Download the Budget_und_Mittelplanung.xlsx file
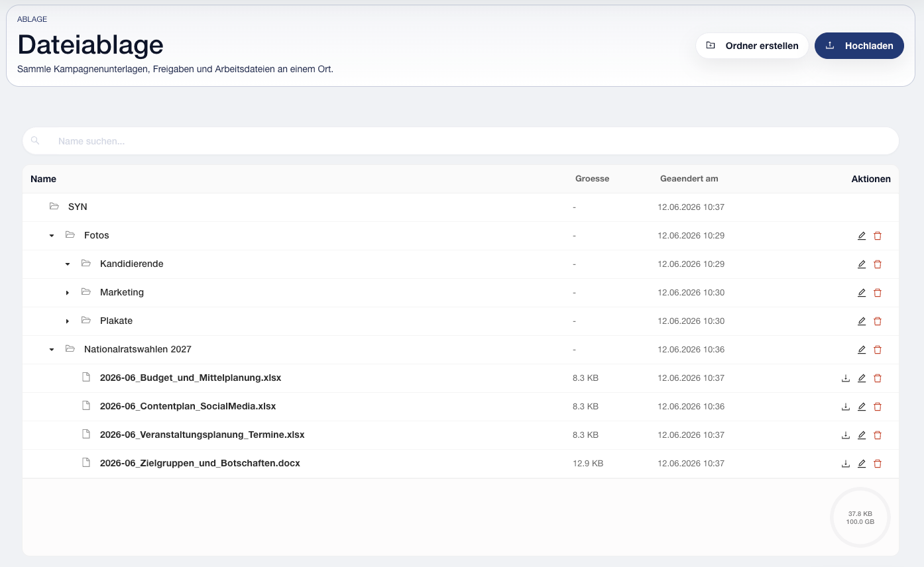Image resolution: width=924 pixels, height=567 pixels. point(845,378)
